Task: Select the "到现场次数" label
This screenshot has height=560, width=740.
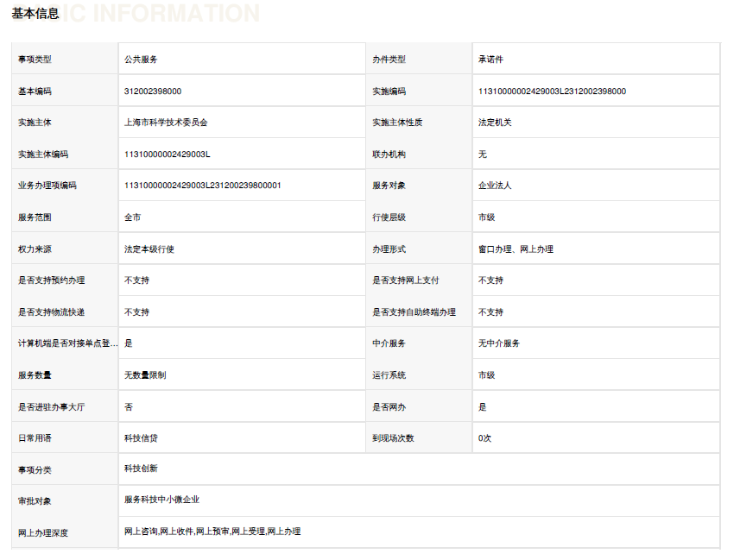Action: click(x=393, y=438)
